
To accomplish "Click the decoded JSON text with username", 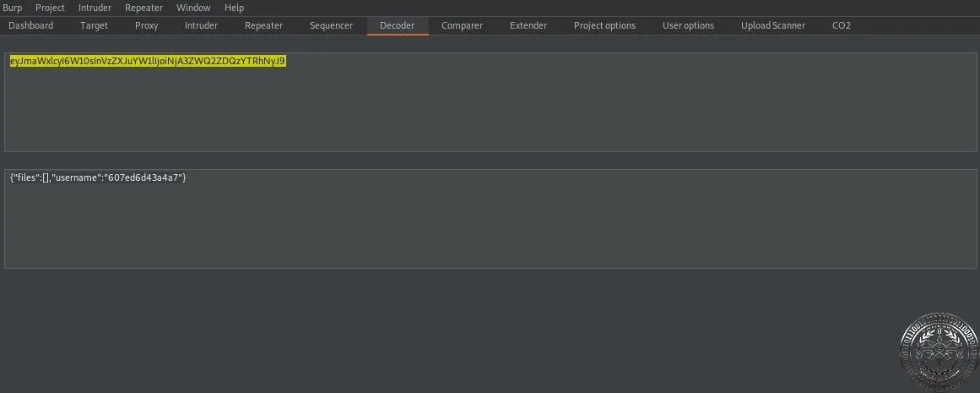I will pos(98,177).
